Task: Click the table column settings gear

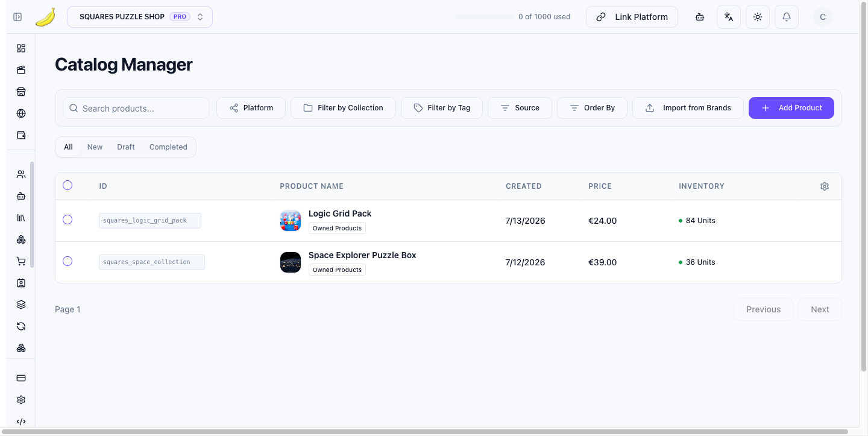Action: 825,186
